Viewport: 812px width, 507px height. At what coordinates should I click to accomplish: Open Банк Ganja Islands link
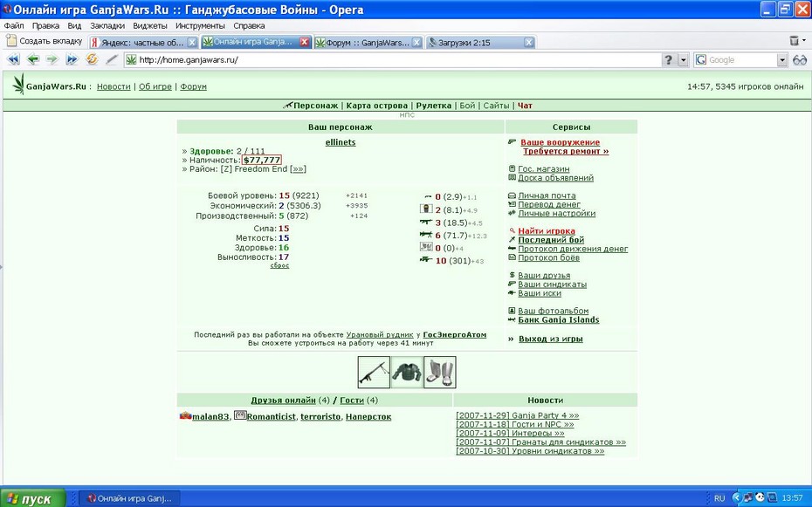pos(558,319)
